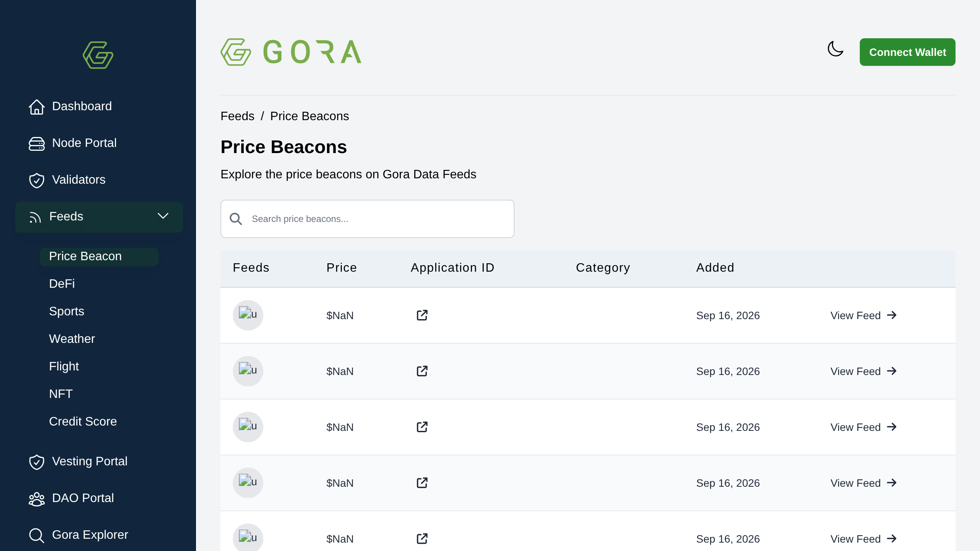Click the fourth row's feed thumbnail
The image size is (980, 551).
[x=248, y=483]
